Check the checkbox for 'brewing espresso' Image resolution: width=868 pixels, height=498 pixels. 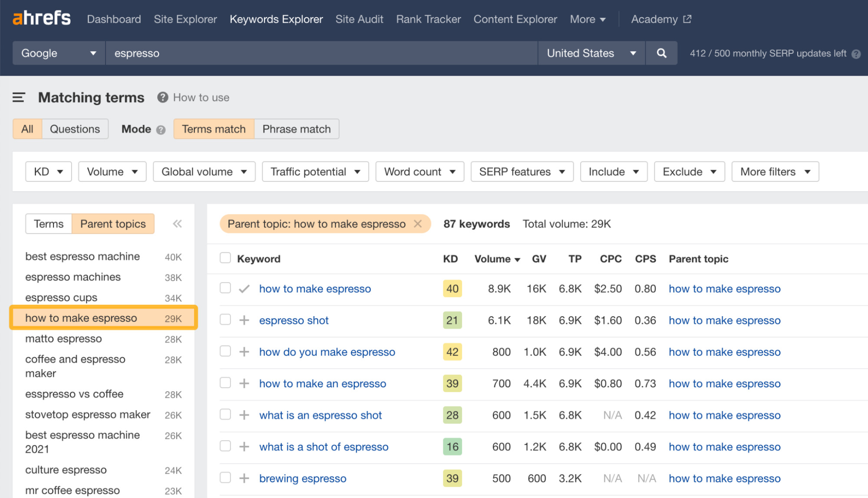point(225,478)
